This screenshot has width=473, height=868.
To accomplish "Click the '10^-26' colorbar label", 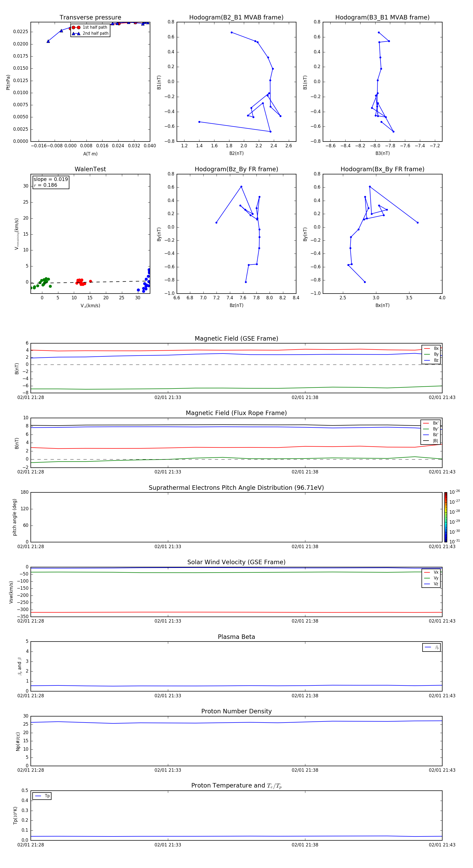I will [x=455, y=492].
